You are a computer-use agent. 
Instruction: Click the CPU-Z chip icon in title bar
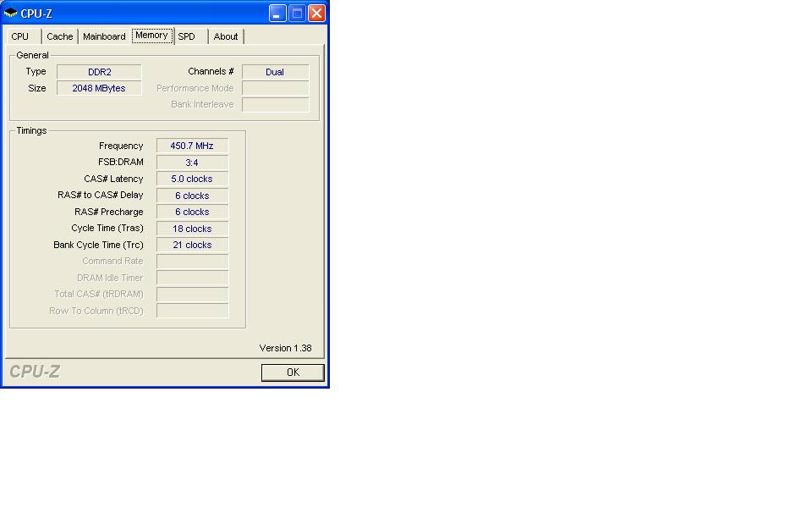pos(10,13)
